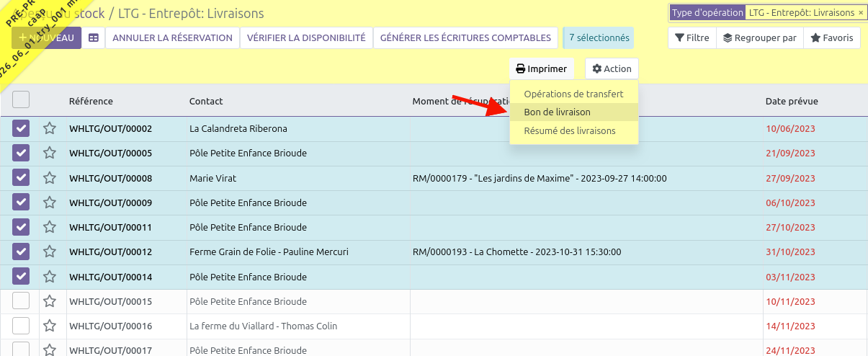This screenshot has height=356, width=868.
Task: Click Annuler la réservation button
Action: point(173,38)
